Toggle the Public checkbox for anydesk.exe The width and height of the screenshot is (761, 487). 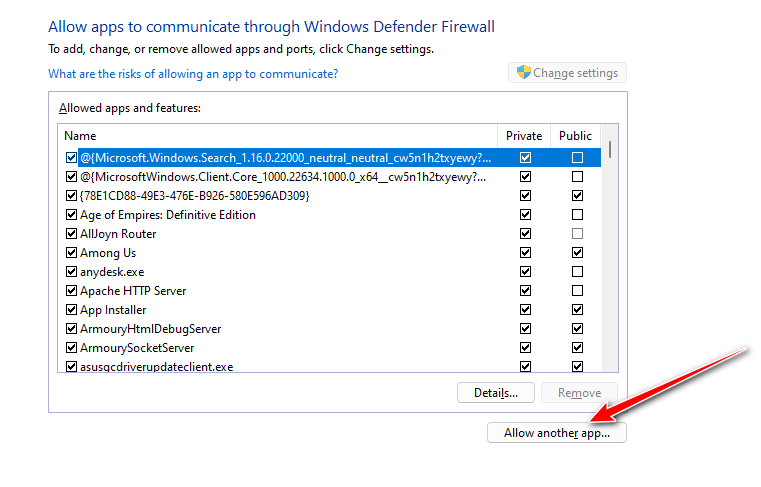(x=577, y=272)
